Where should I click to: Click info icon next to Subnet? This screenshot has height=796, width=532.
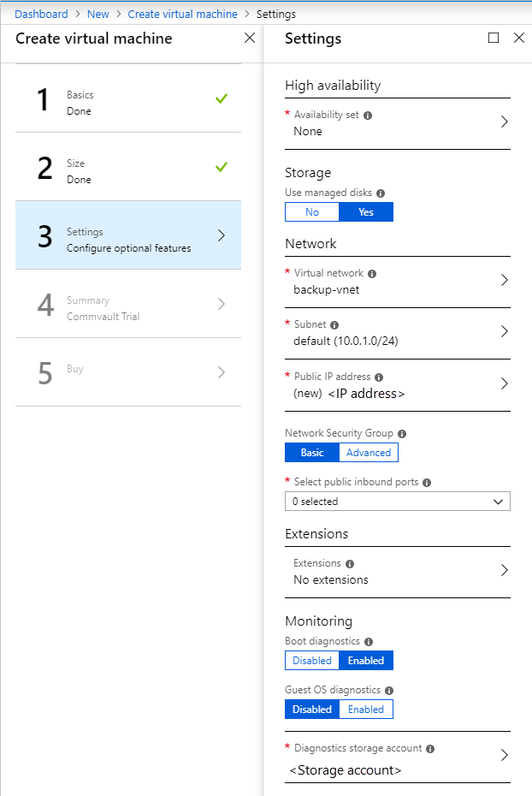point(334,325)
